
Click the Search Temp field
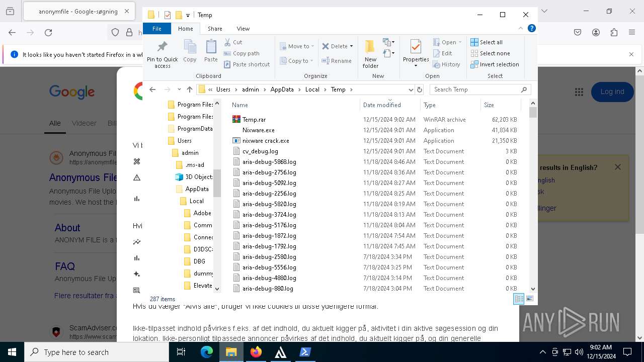tap(480, 89)
